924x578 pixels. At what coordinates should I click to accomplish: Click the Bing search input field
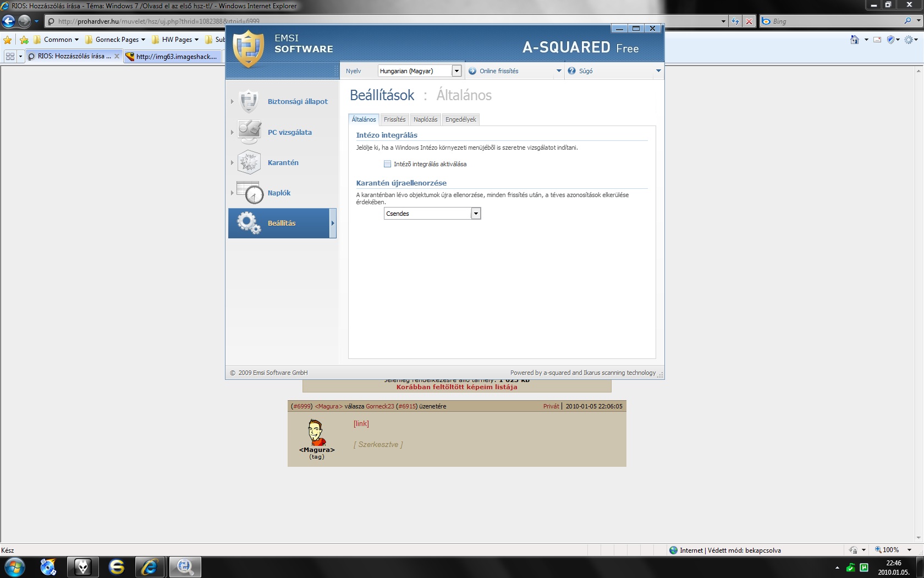coord(837,21)
